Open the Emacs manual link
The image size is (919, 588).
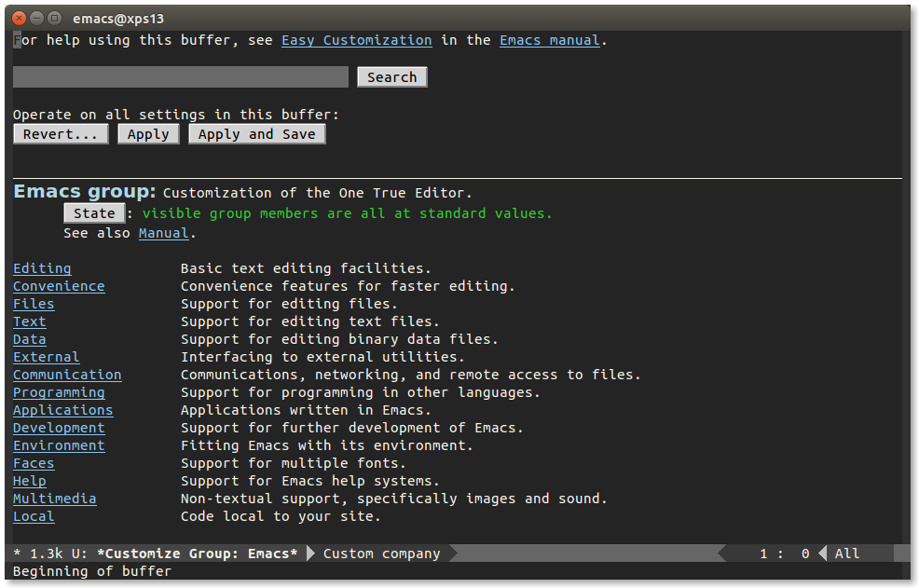550,40
